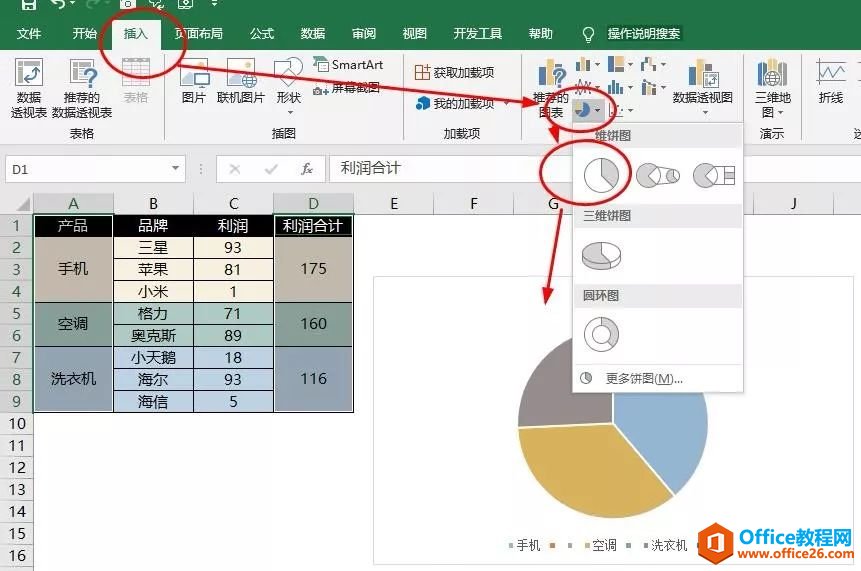The height and width of the screenshot is (571, 861).
Task: Choose the pie of pie chart
Action: (657, 176)
